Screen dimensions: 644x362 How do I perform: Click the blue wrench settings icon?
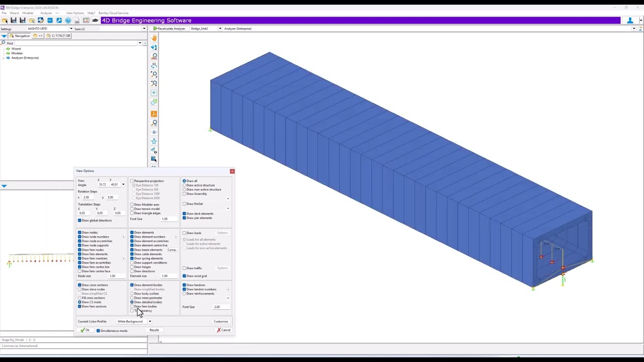point(59,21)
